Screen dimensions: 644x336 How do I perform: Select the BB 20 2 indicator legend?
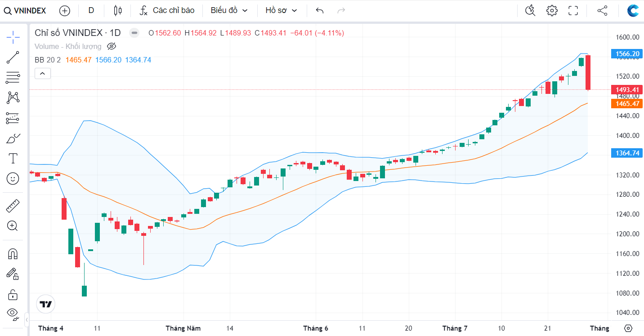coord(48,60)
